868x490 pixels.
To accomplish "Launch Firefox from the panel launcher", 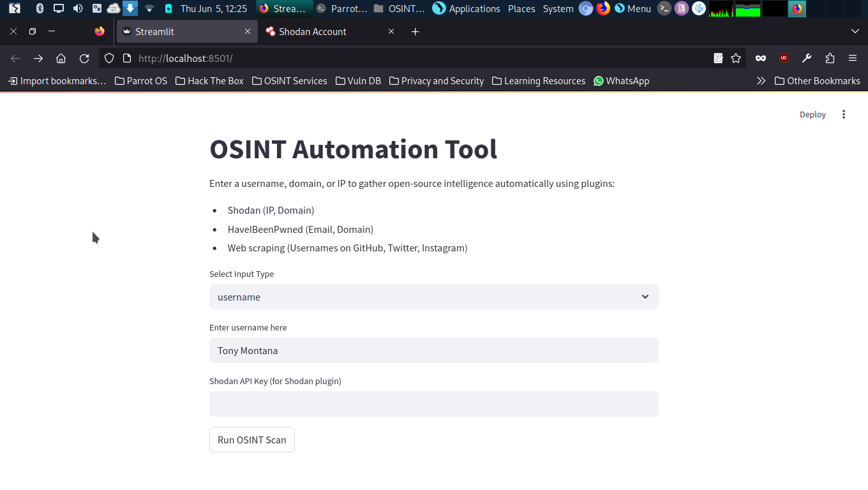I will point(603,8).
